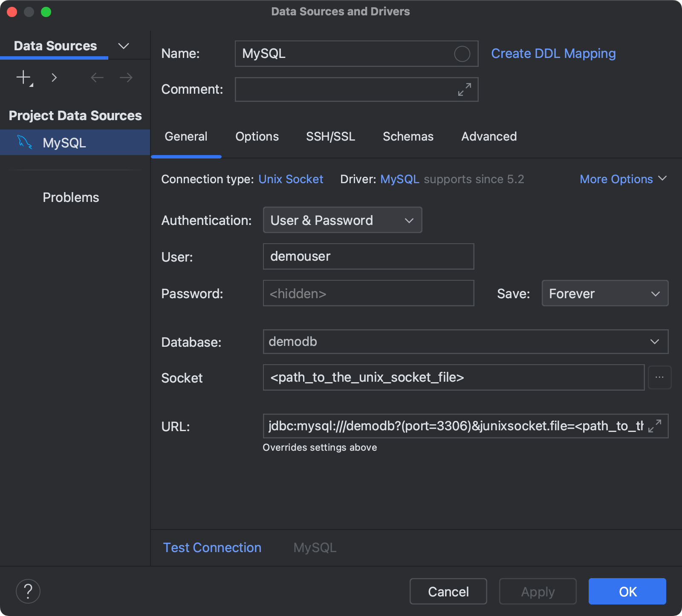682x616 pixels.
Task: Browse for socket file using the ellipsis button
Action: coord(659,377)
